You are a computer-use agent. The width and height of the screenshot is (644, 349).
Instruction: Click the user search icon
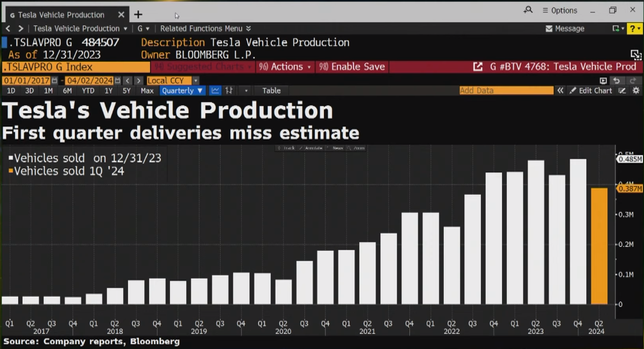coord(528,10)
